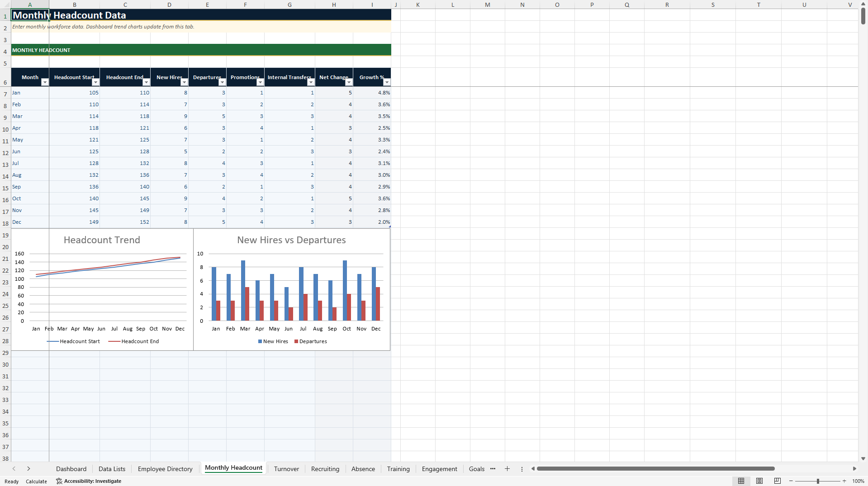Zoom in with the plus button
The image size is (868, 486).
(x=844, y=481)
